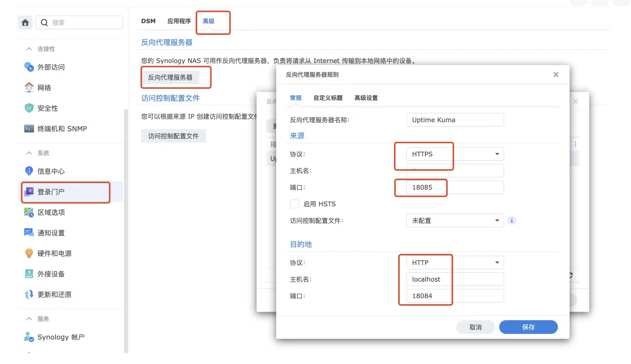Open 安全性 settings
The height and width of the screenshot is (364, 631).
(x=47, y=108)
